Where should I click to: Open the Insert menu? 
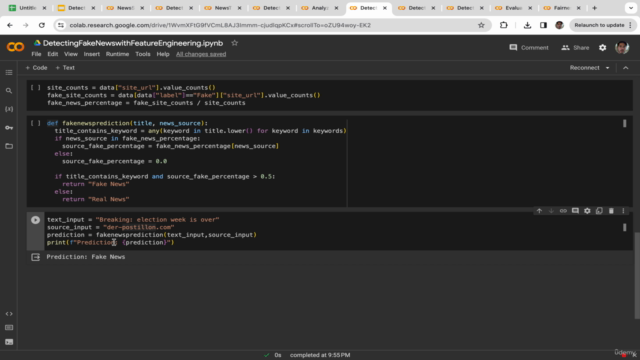point(92,54)
